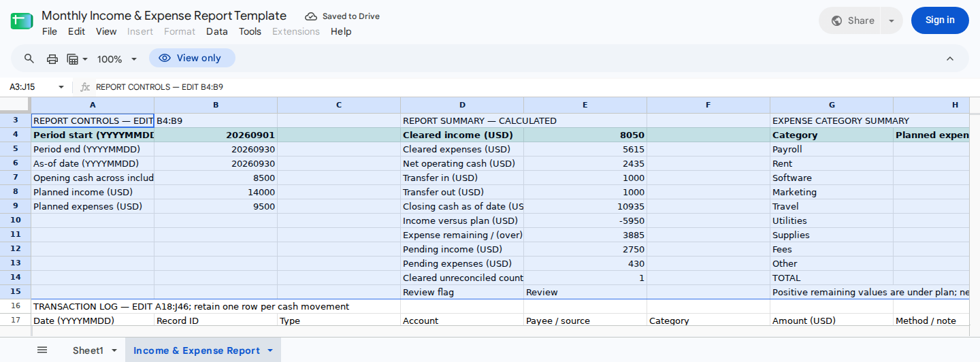Click the cell with value 10935
This screenshot has height=362, width=980.
pyautogui.click(x=585, y=206)
